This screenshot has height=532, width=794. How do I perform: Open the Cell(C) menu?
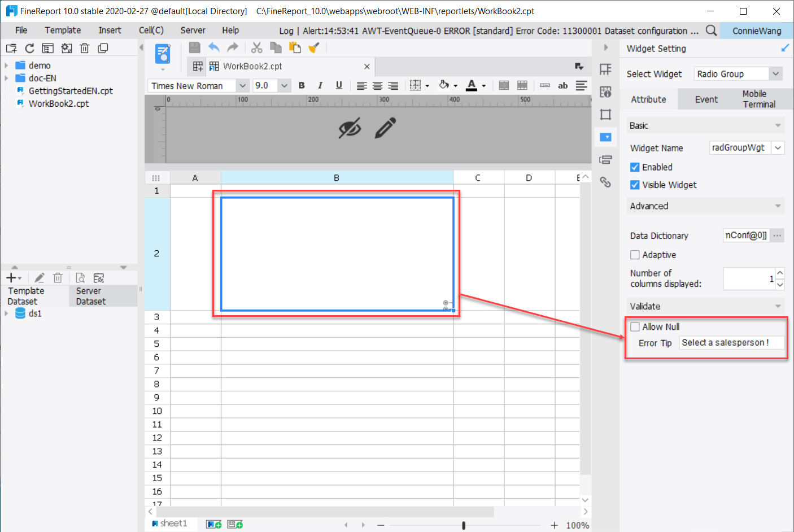click(151, 30)
